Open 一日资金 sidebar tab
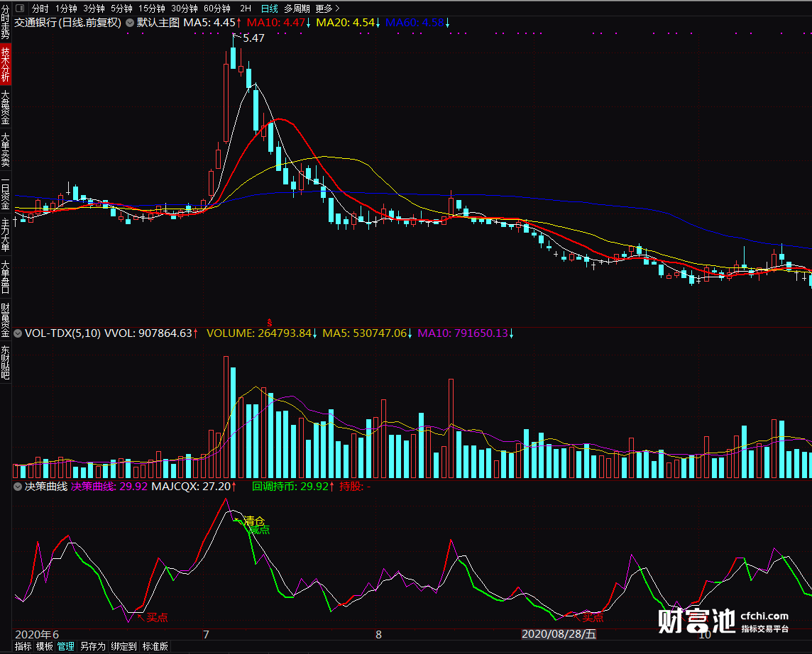 click(5, 192)
